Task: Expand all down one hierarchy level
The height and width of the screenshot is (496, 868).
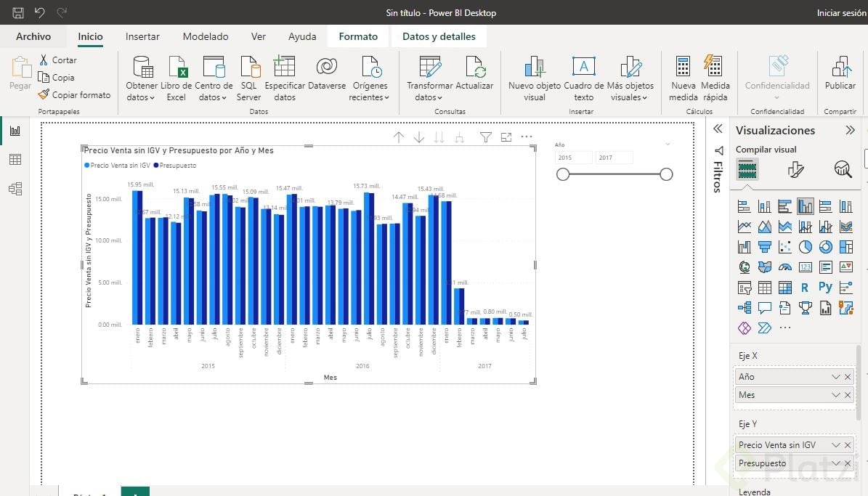Action: pos(460,137)
